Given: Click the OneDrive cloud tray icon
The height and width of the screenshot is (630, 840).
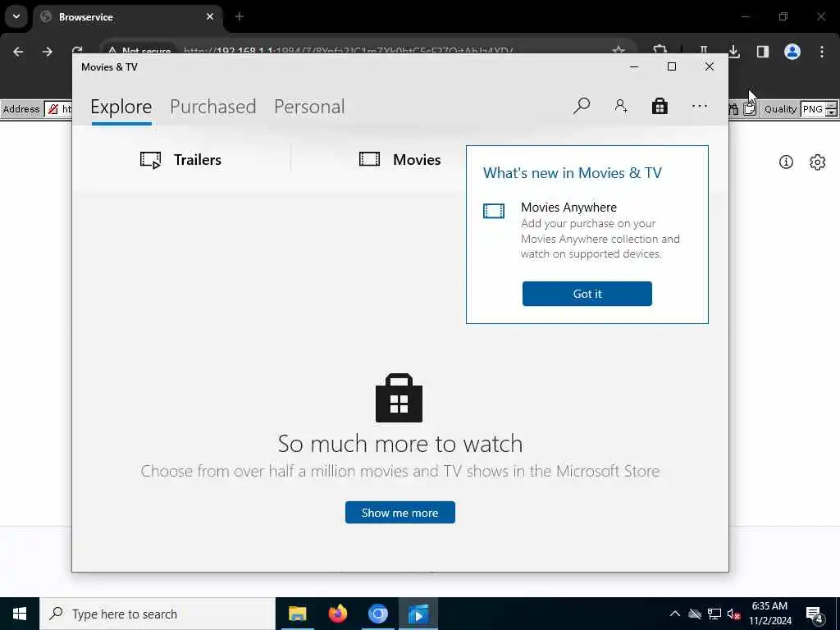Looking at the screenshot, I should pos(695,614).
